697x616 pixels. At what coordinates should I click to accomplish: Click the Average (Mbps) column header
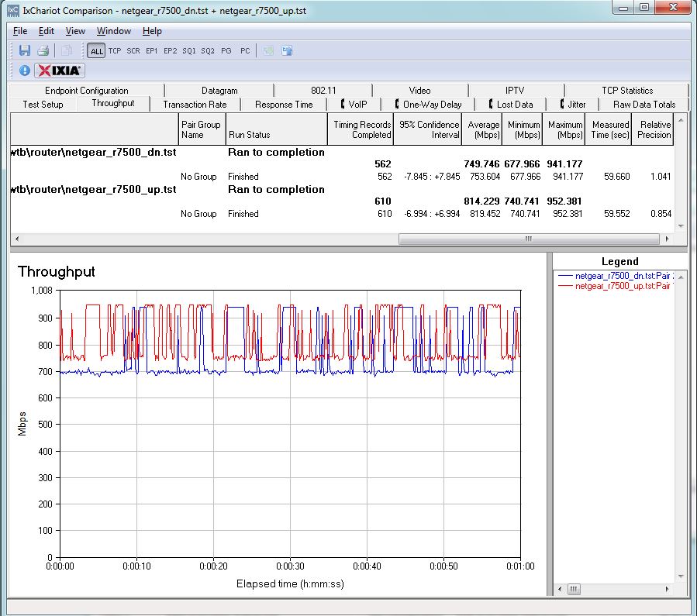pyautogui.click(x=482, y=129)
